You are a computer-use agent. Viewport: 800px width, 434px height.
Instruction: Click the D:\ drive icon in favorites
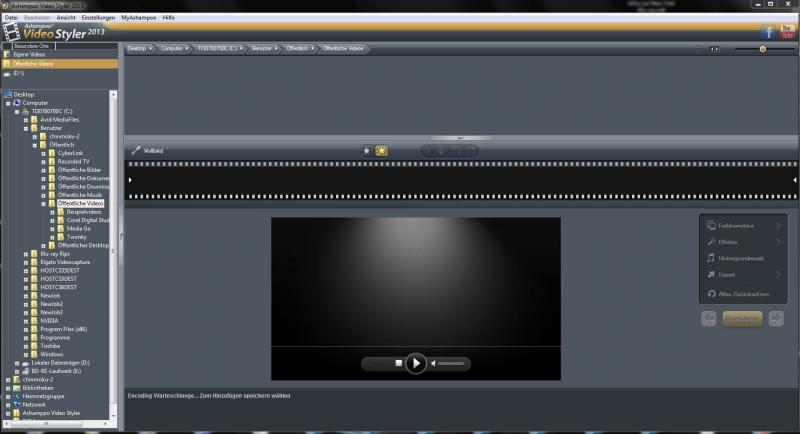point(7,73)
